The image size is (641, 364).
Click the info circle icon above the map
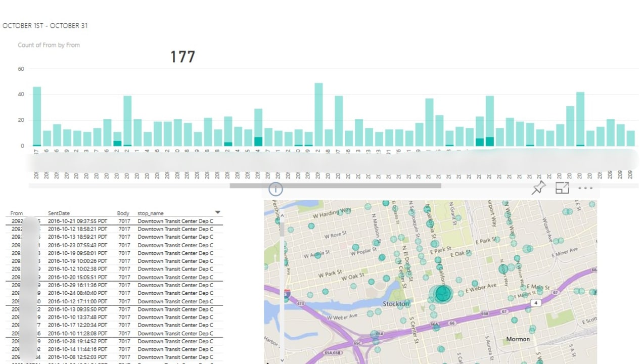(276, 190)
